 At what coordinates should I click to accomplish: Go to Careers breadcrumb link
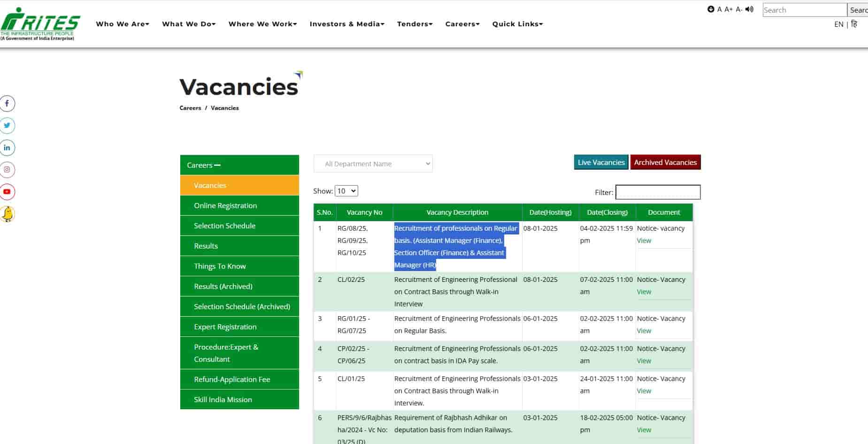[190, 108]
